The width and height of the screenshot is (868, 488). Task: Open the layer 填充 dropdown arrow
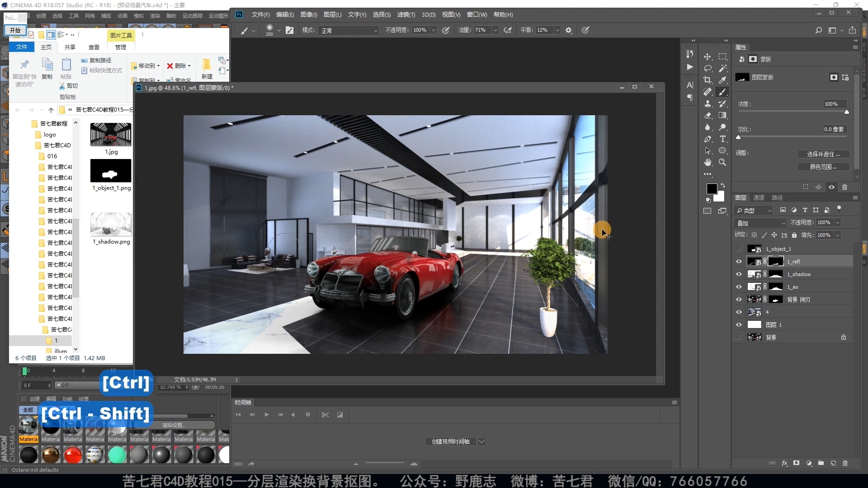(837, 235)
